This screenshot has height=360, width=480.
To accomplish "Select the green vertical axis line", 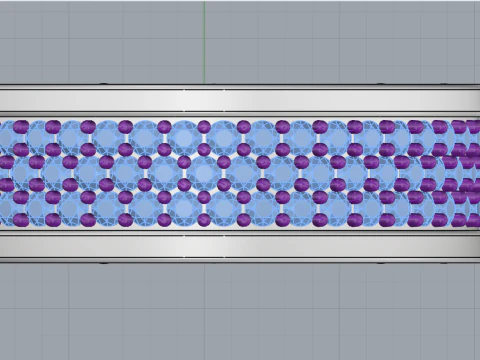I will [x=204, y=42].
